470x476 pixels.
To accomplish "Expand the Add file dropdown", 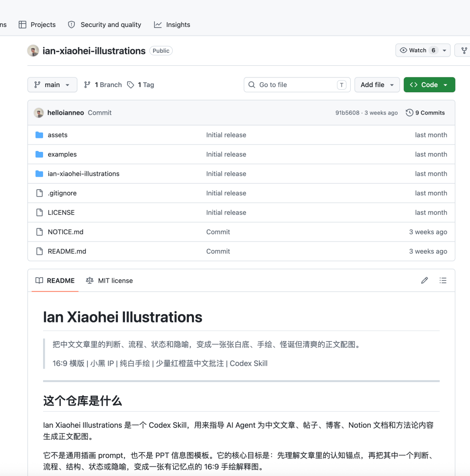I will pos(377,85).
